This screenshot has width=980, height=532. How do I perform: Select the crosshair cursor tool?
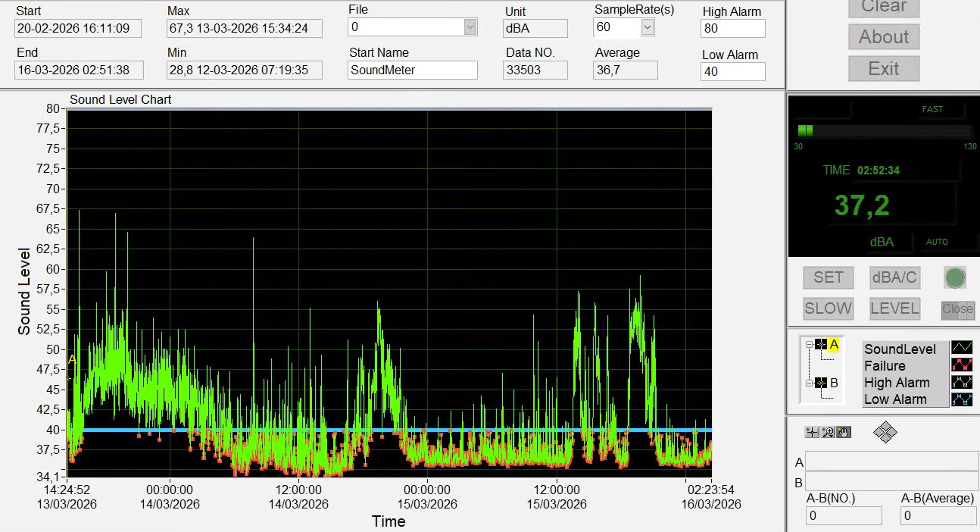coord(812,432)
